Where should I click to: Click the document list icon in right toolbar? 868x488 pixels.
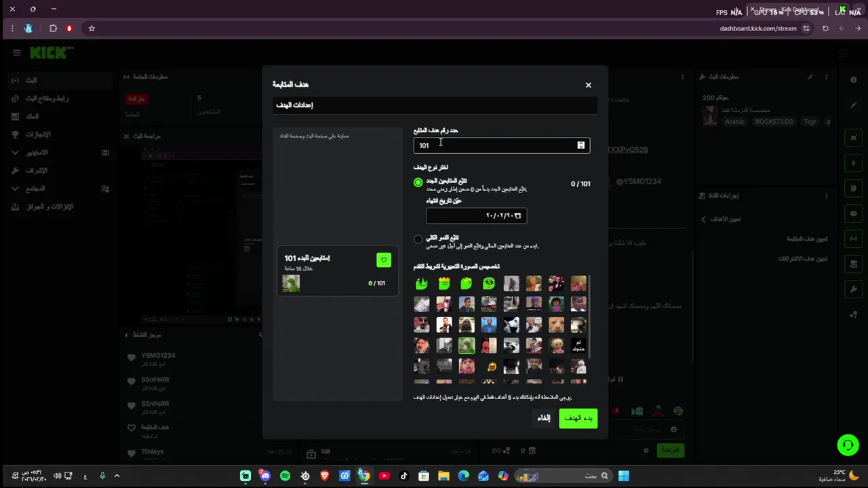tap(854, 188)
